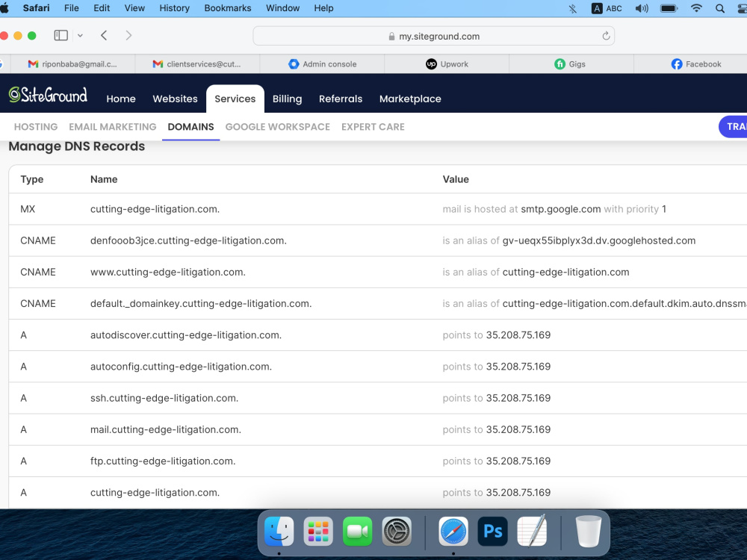Open the Trash in the Dock
The image size is (747, 560).
[589, 531]
